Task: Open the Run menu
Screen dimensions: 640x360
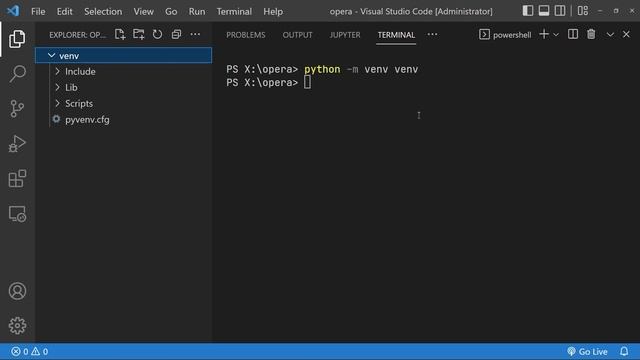Action: pos(197,11)
